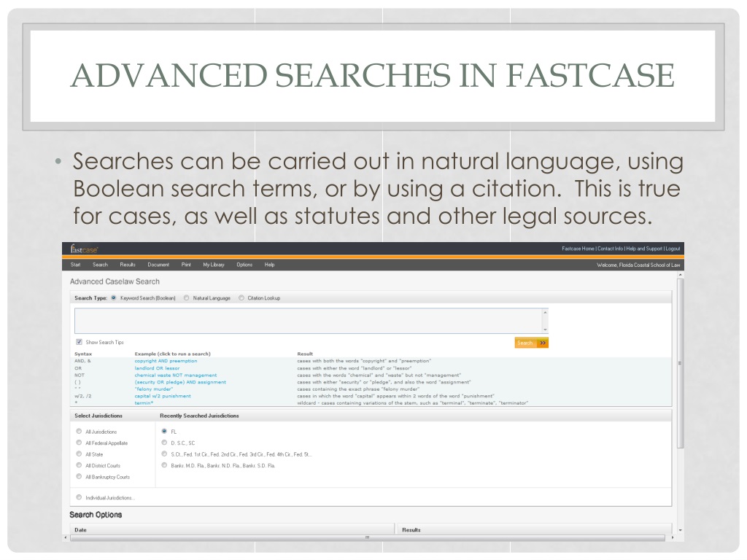Open Help and Support link
Screen dimensions: 747x560
click(644, 249)
